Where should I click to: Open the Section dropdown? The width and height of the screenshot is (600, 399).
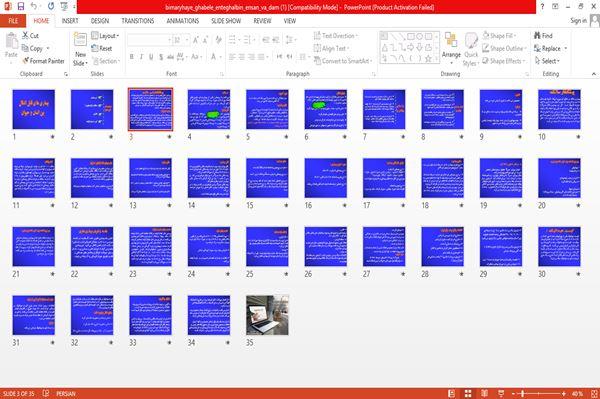(x=106, y=61)
